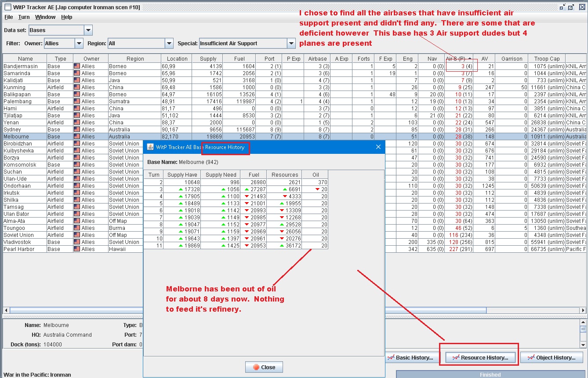
Task: Click the Basic History button
Action: (413, 358)
